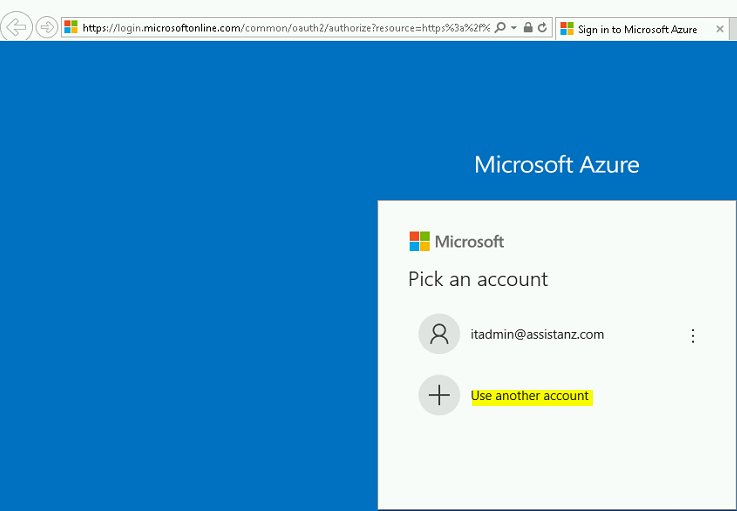Click the Pick an account heading
This screenshot has height=511, width=737.
coord(478,279)
